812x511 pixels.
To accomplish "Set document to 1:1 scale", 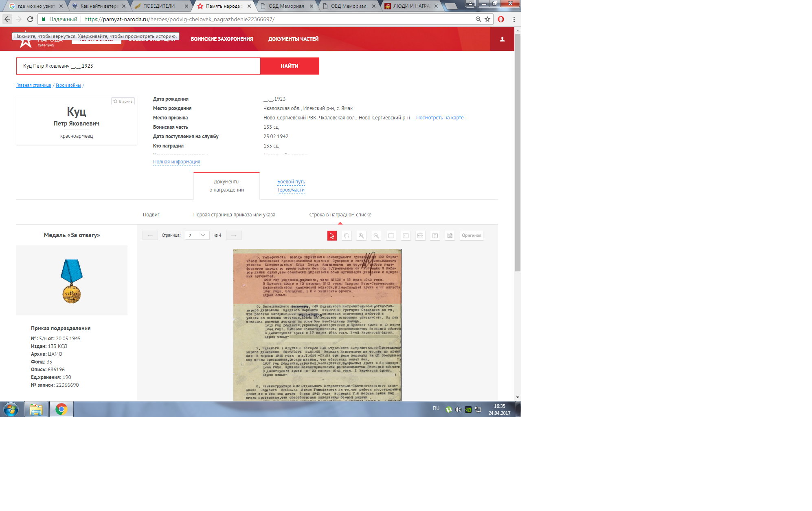I will pyautogui.click(x=406, y=236).
